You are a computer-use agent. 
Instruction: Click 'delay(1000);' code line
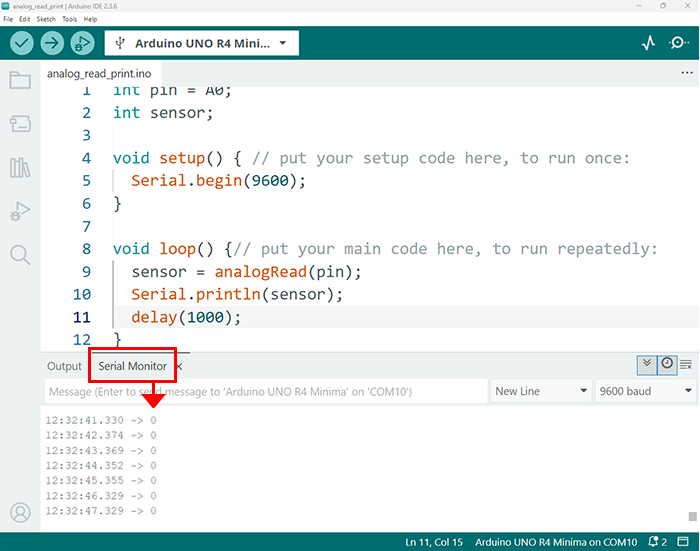pos(186,317)
